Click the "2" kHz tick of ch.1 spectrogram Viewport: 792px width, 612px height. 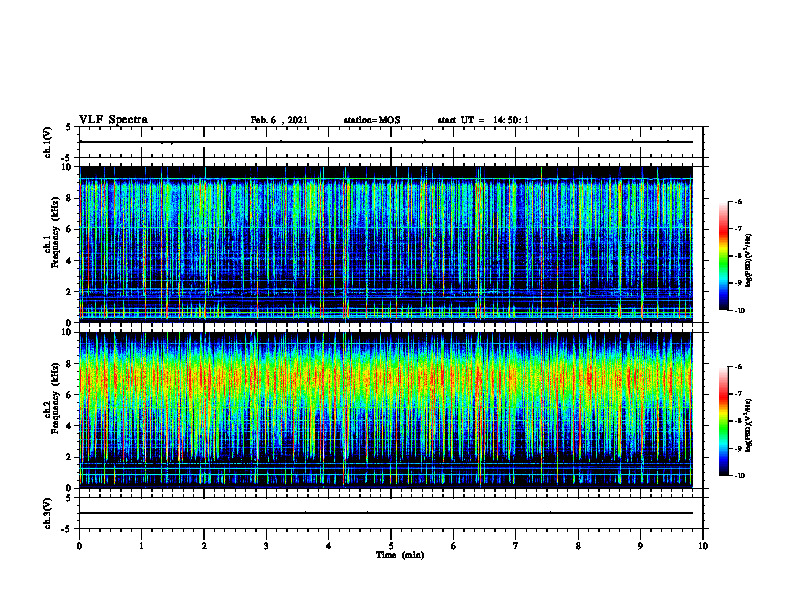(69, 292)
